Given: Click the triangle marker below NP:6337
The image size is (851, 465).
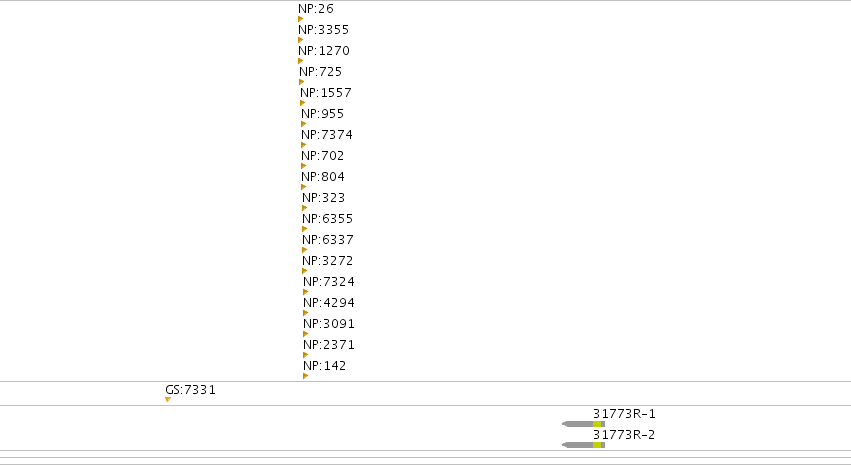Looking at the screenshot, I should (305, 250).
